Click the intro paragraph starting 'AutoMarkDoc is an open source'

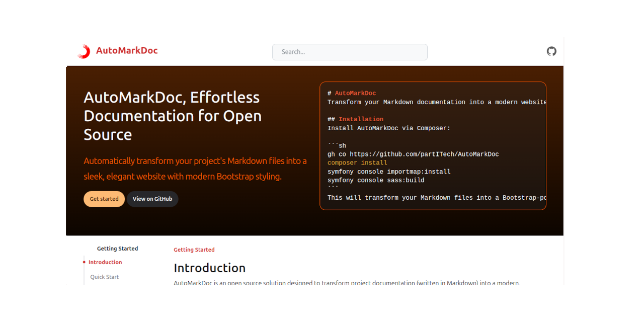(346, 282)
